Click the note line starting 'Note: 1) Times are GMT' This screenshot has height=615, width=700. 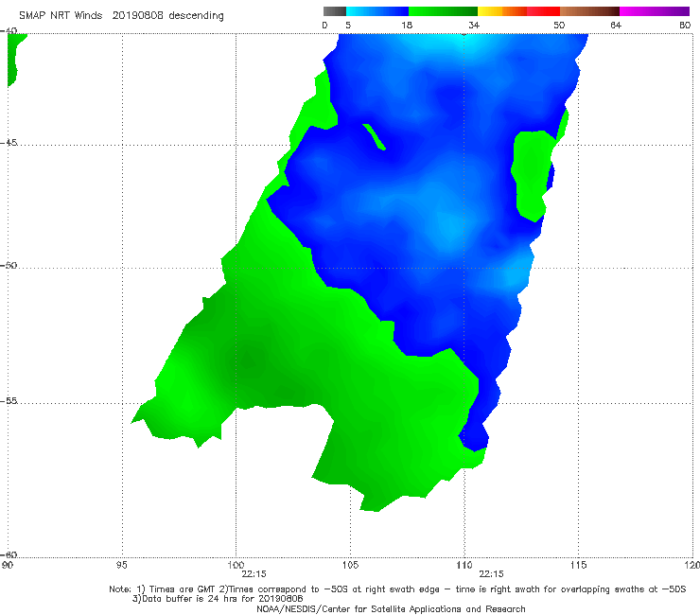click(397, 589)
